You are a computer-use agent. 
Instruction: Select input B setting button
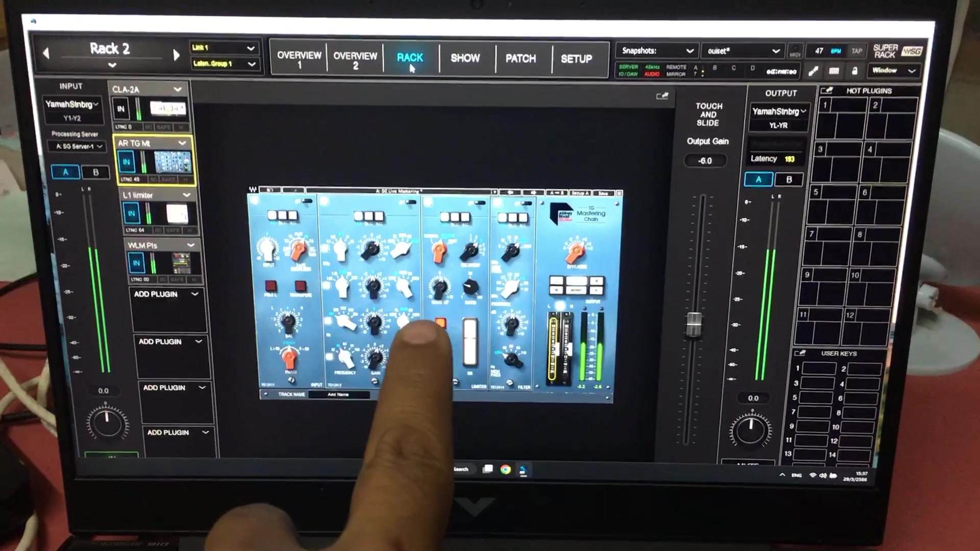pyautogui.click(x=95, y=172)
